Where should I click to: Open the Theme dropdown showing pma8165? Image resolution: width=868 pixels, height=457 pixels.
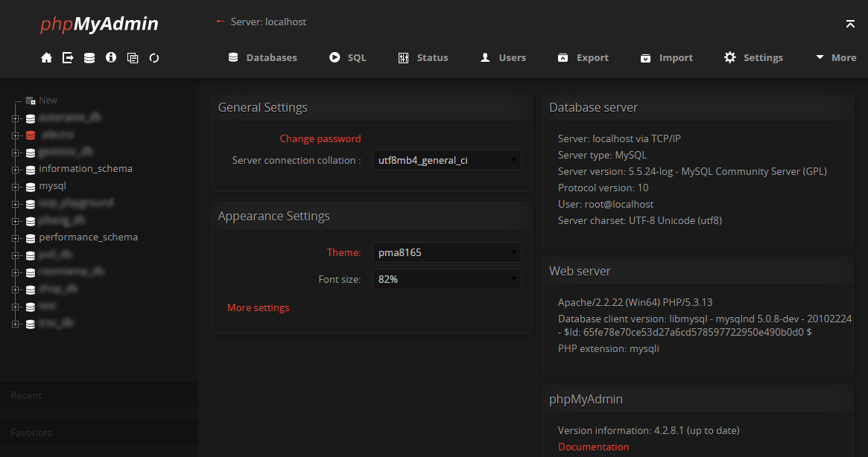[447, 252]
